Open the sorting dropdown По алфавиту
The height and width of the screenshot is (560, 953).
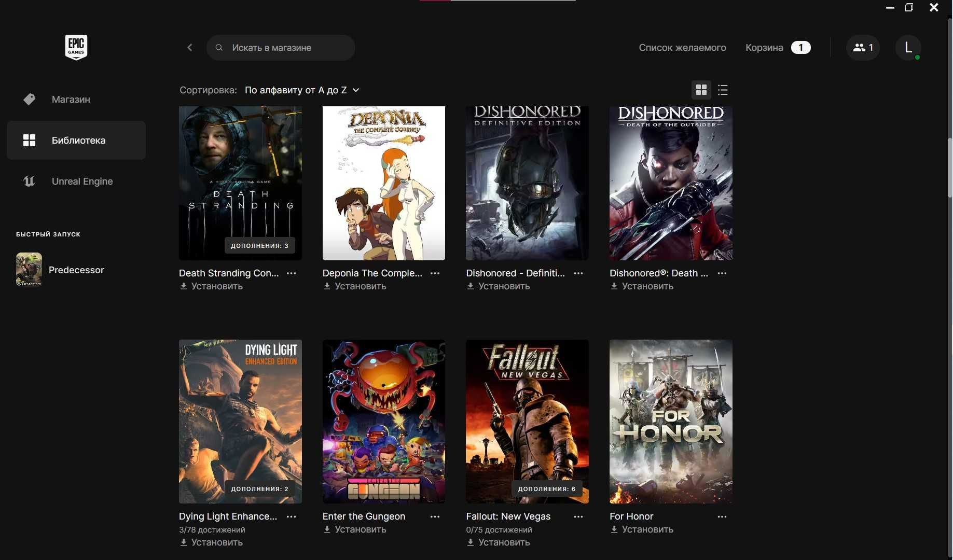pyautogui.click(x=302, y=90)
